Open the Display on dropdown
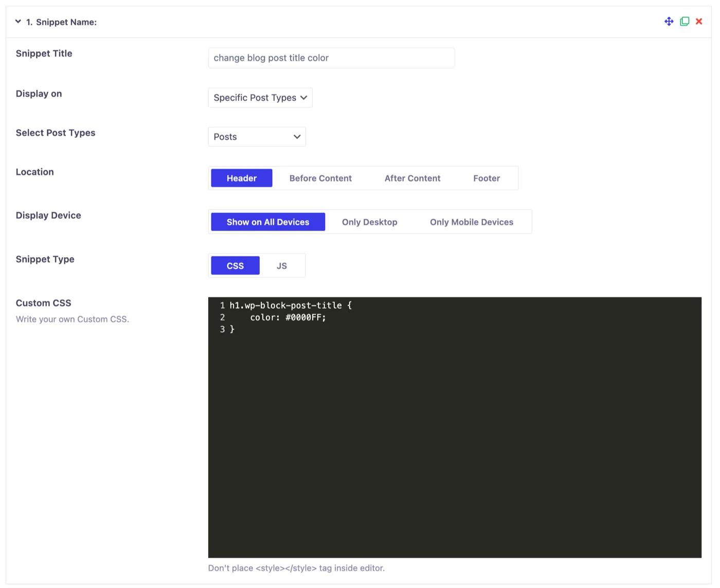The image size is (720, 588). (x=260, y=98)
